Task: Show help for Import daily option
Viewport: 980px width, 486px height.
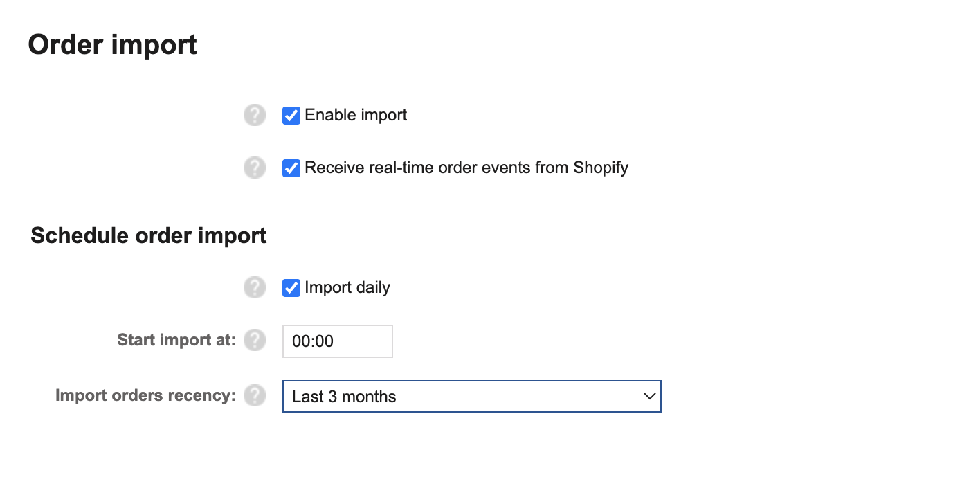Action: click(255, 287)
